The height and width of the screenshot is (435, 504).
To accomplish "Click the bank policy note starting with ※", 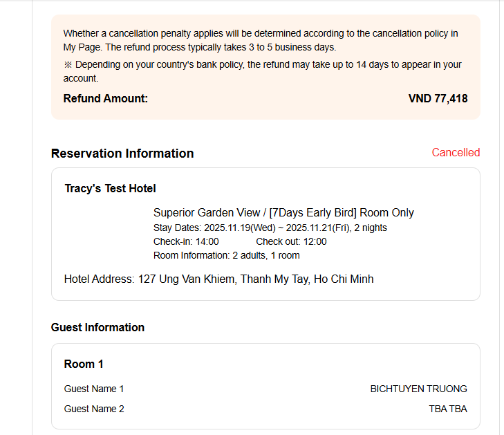I will [262, 65].
